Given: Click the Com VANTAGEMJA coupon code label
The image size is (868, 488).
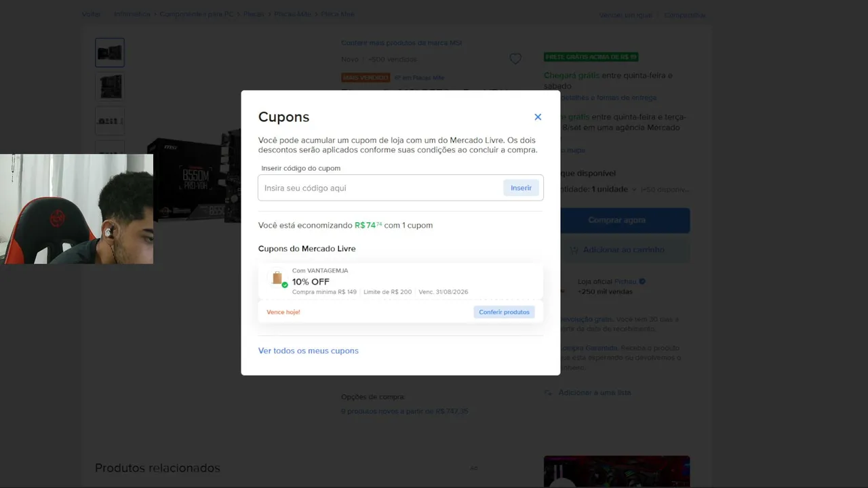Looking at the screenshot, I should pos(320,270).
